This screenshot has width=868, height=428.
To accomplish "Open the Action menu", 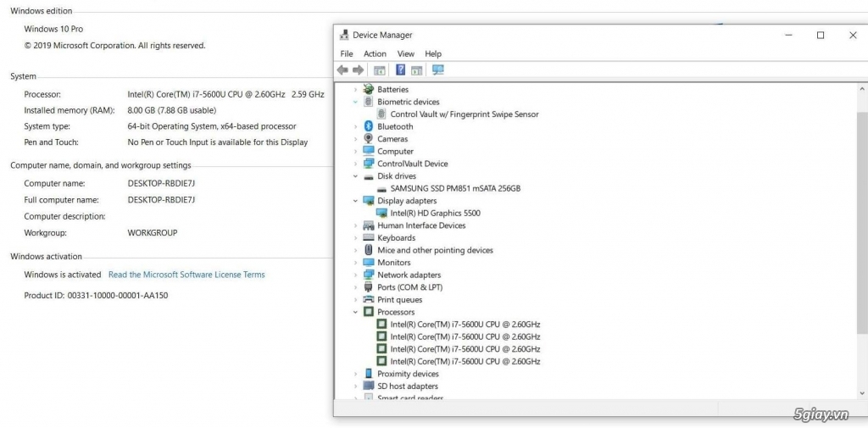I will pos(375,53).
